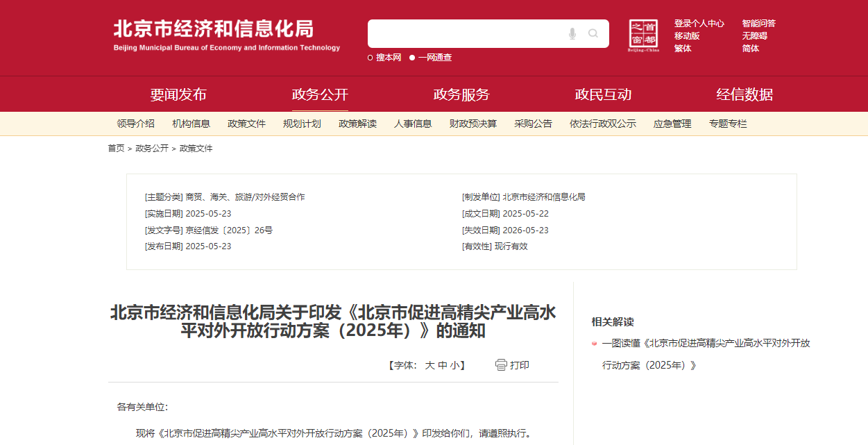Click the printer icon beside 打印
The image size is (868, 445).
501,365
